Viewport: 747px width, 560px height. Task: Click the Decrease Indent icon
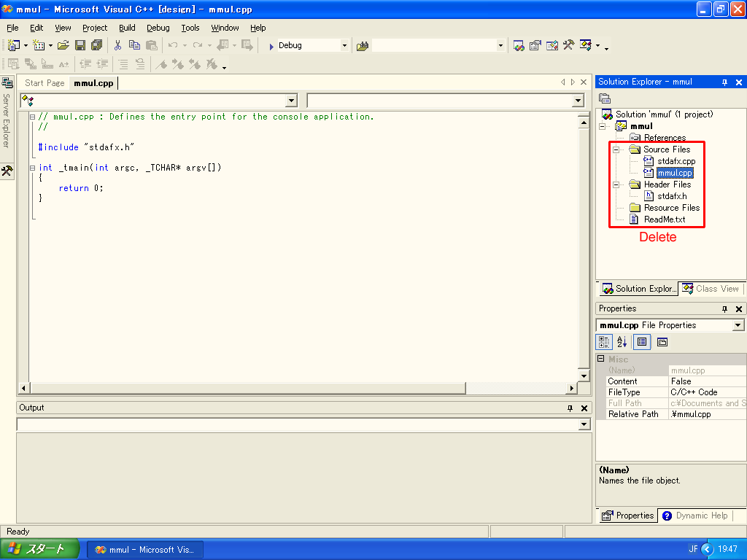click(x=85, y=64)
